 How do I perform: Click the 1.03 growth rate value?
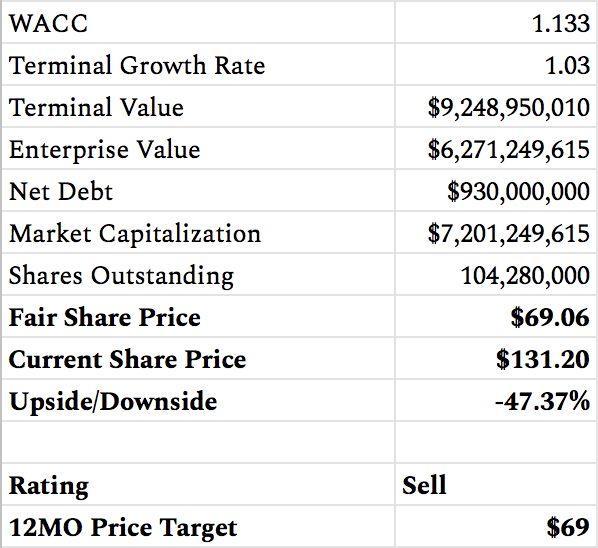(568, 65)
